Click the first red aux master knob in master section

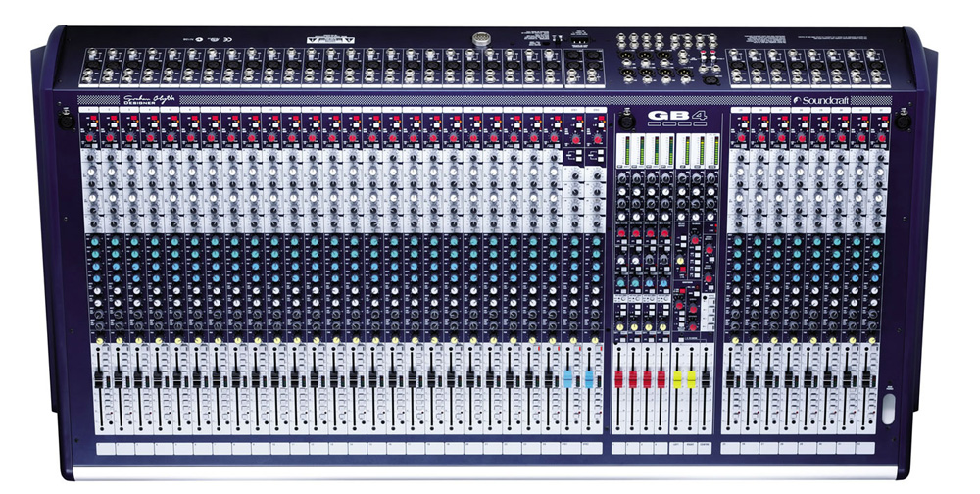(x=622, y=233)
